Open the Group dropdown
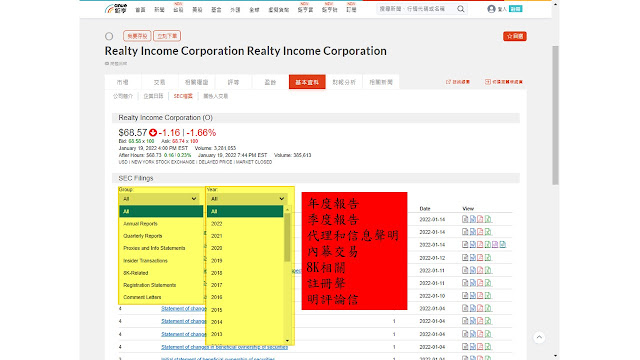The height and width of the screenshot is (360, 640). point(159,199)
